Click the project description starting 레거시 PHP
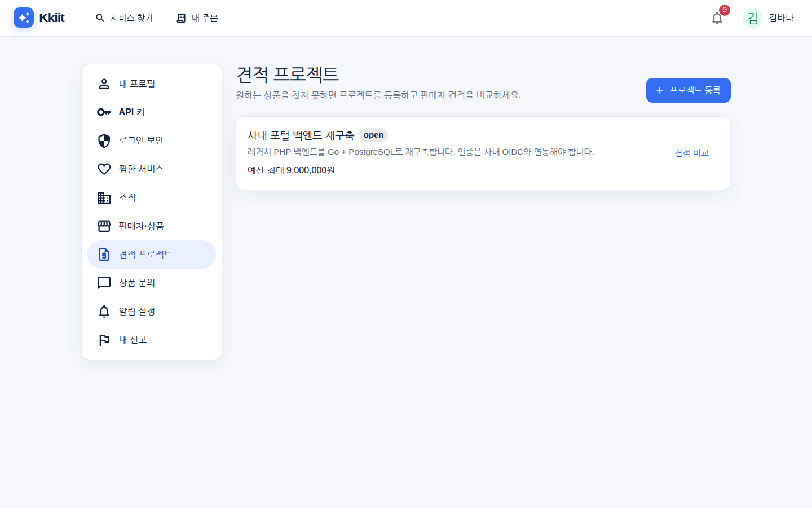Image resolution: width=812 pixels, height=508 pixels. [421, 152]
